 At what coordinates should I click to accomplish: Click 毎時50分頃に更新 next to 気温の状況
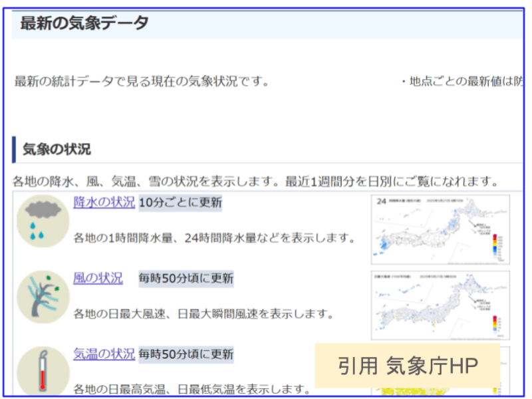click(186, 354)
